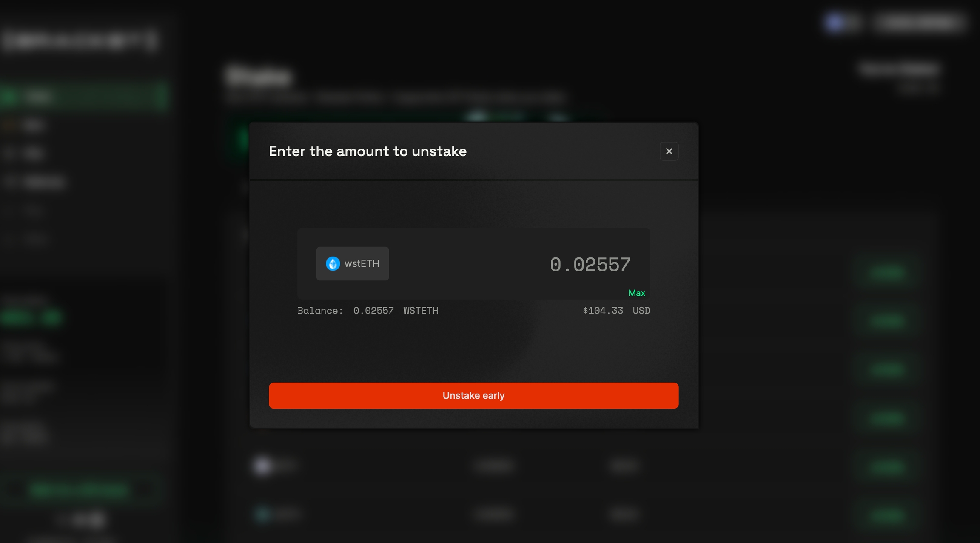980x543 pixels.
Task: Click the green Max link
Action: [x=636, y=293]
